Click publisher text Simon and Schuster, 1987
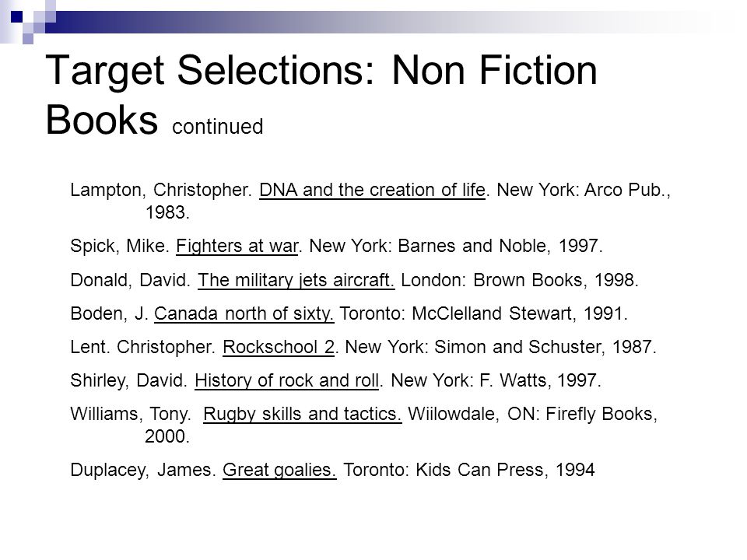Viewport: 747px width, 560px height. [x=545, y=347]
